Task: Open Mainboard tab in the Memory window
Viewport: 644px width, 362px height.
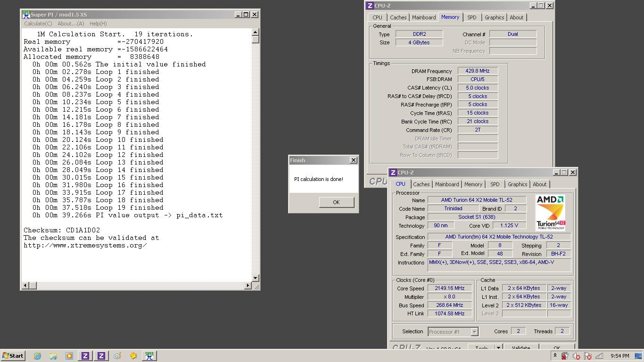Action: [424, 17]
